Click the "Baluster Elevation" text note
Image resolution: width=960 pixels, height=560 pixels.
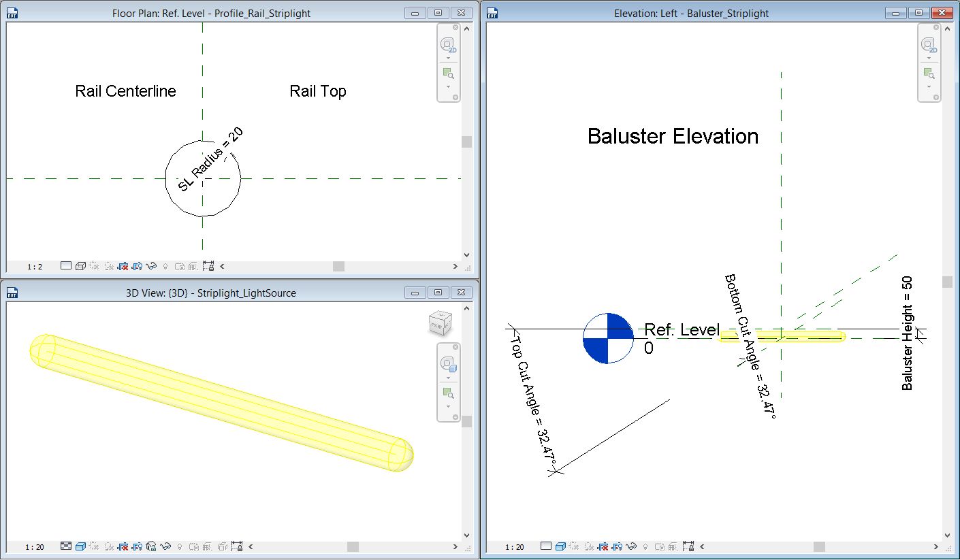pyautogui.click(x=673, y=136)
